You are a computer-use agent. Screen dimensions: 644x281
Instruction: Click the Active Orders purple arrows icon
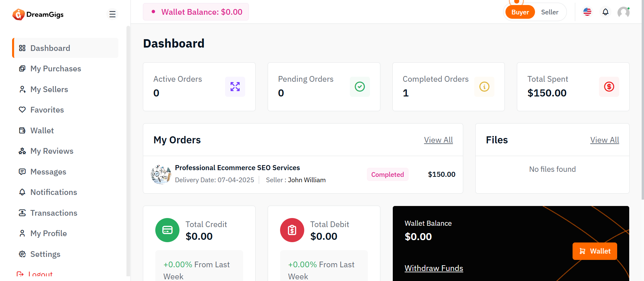(235, 87)
